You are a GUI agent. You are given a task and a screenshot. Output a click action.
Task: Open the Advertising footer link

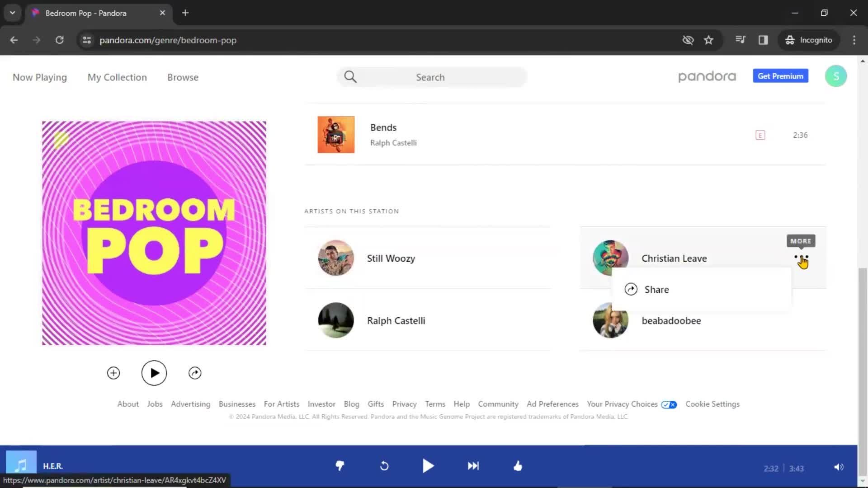pos(190,404)
